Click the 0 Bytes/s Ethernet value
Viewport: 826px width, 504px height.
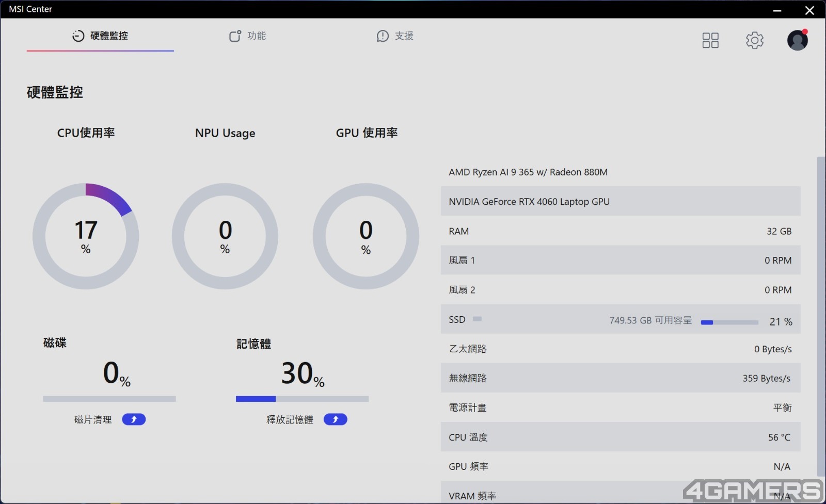tap(773, 349)
